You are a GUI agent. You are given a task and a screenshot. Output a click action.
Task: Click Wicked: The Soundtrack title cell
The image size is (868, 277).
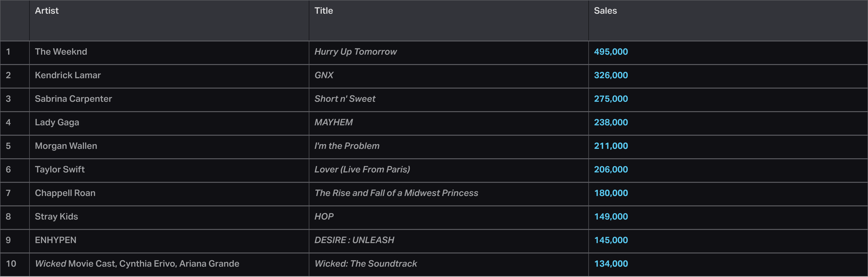pyautogui.click(x=366, y=264)
